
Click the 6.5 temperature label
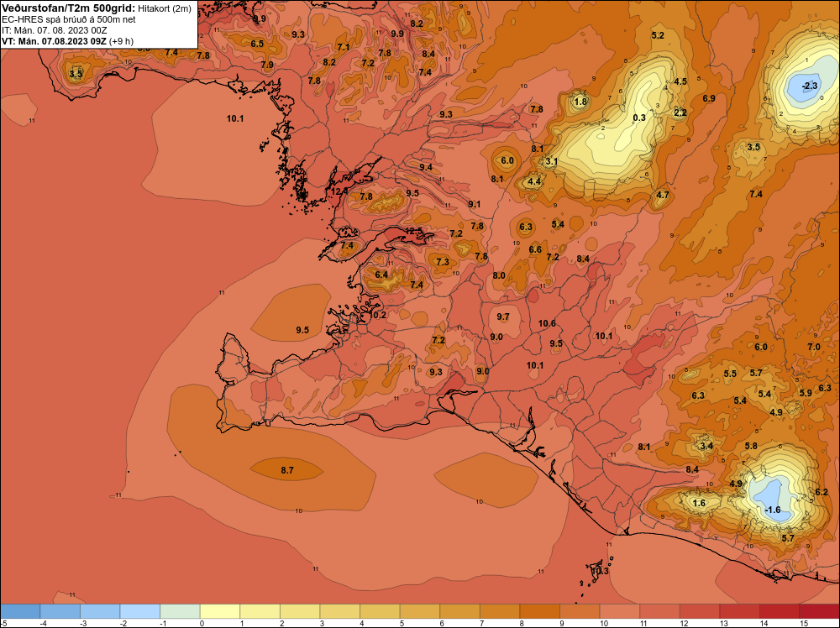point(257,44)
